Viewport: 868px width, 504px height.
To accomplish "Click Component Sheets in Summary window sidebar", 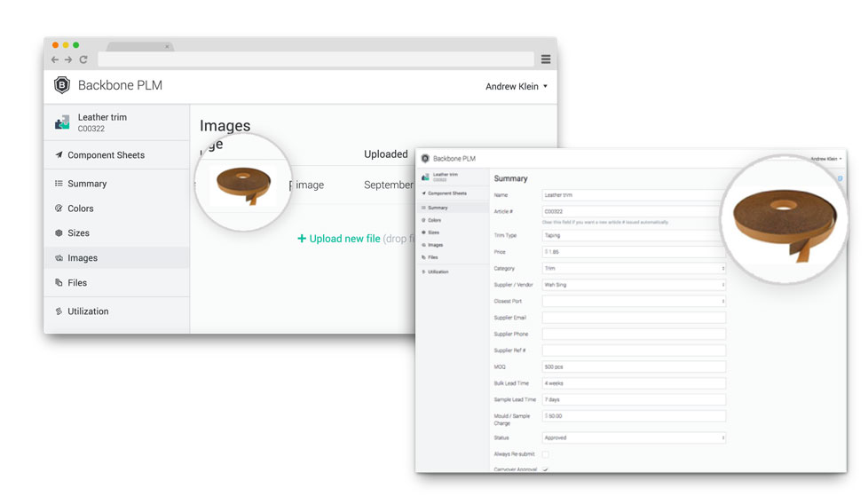I will click(x=447, y=193).
